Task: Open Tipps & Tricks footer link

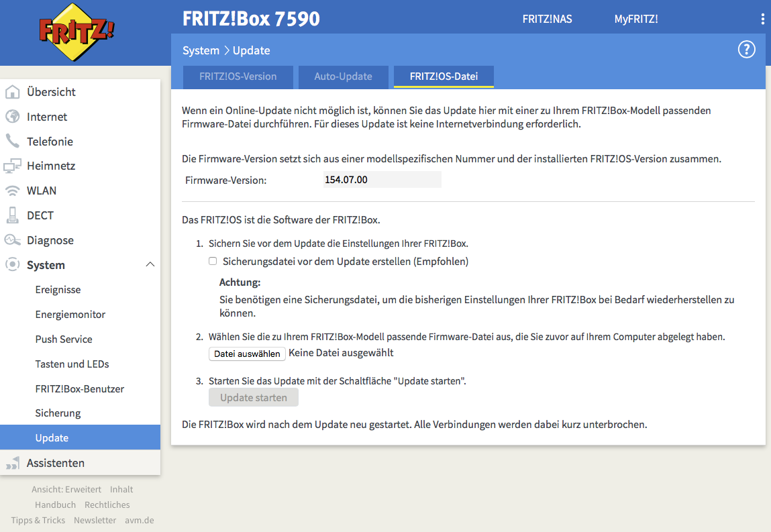Action: (x=38, y=520)
